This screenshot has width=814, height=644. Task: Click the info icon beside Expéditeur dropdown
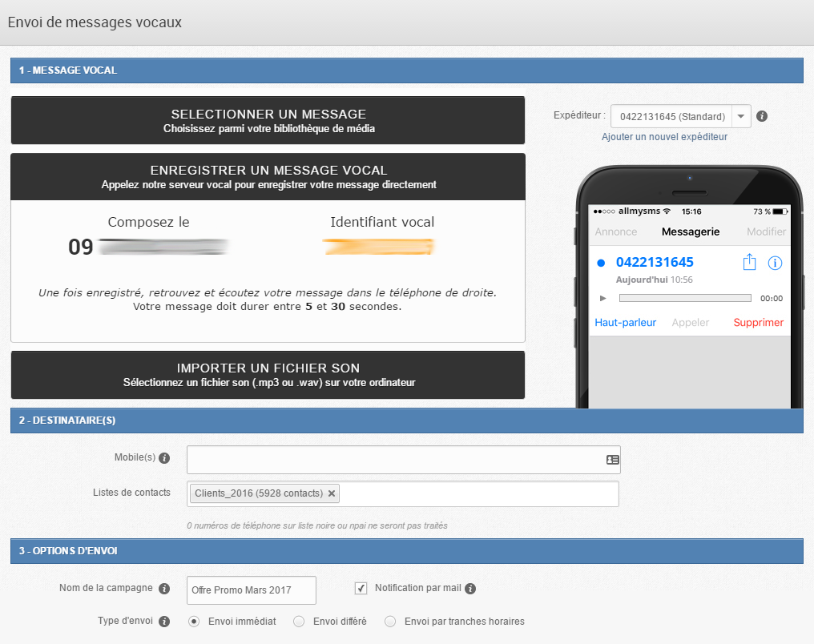click(x=762, y=116)
